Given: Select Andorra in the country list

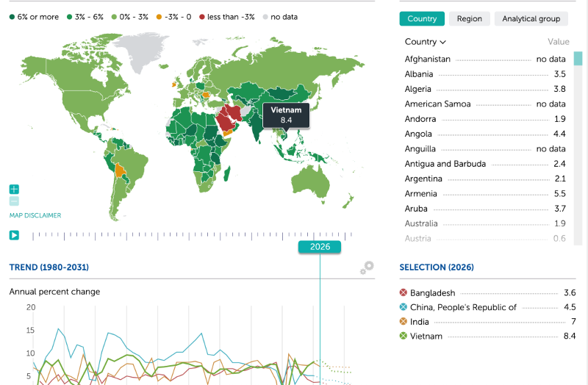Looking at the screenshot, I should tap(485, 119).
